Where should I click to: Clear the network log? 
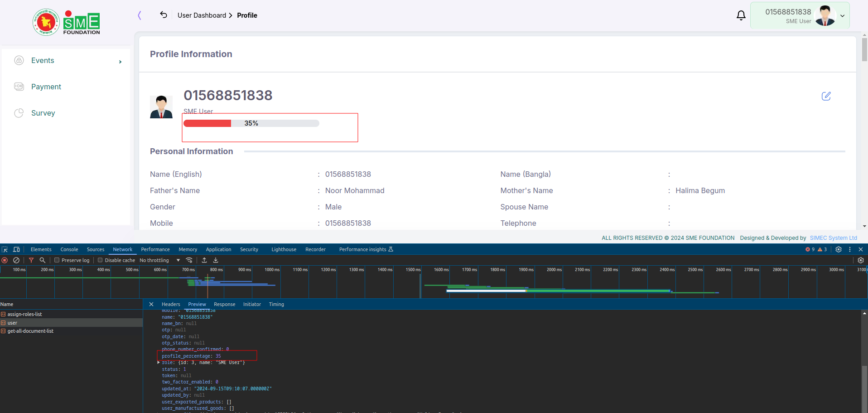[x=16, y=260]
